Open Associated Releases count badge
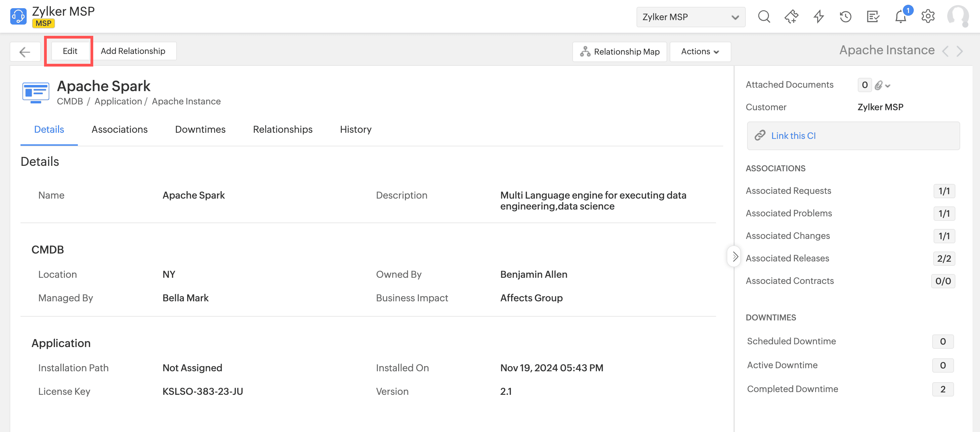 pos(943,259)
